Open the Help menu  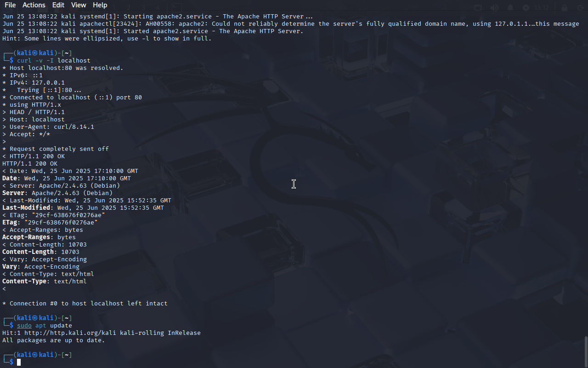point(100,5)
